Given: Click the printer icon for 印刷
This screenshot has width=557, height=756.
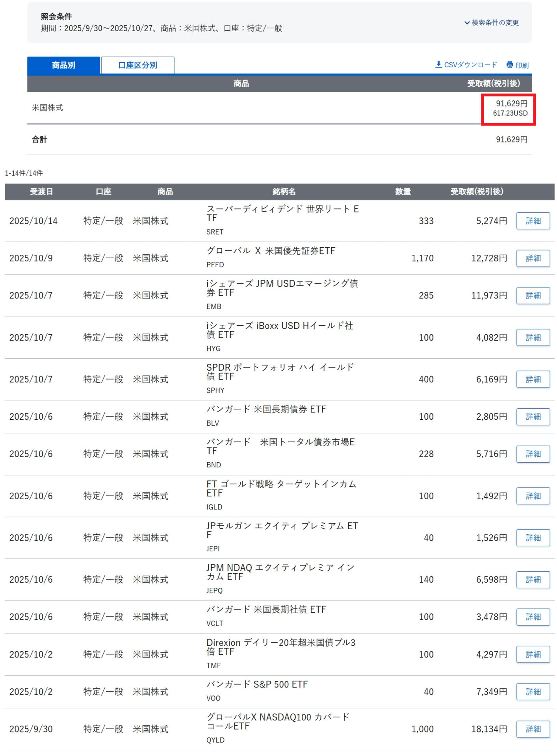Looking at the screenshot, I should tap(510, 65).
